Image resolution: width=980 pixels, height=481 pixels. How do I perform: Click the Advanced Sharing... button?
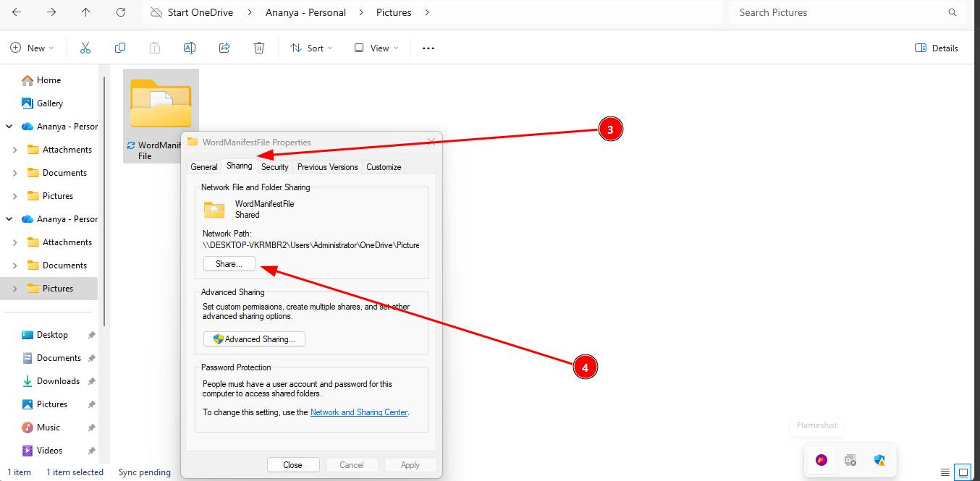[254, 339]
